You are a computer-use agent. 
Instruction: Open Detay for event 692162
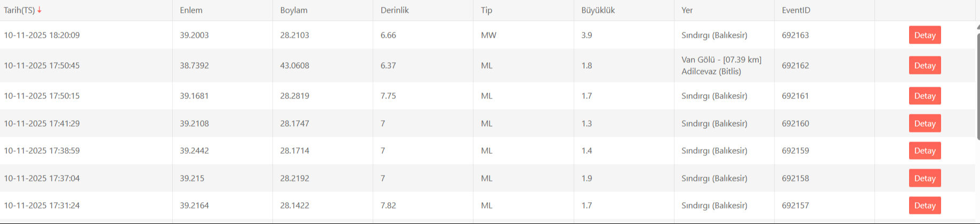pos(925,65)
